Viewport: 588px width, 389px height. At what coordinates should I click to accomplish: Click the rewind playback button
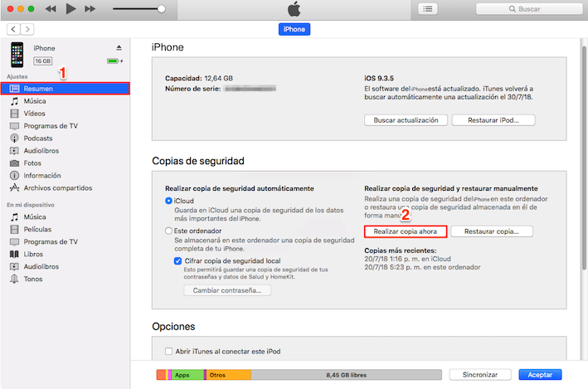[51, 8]
